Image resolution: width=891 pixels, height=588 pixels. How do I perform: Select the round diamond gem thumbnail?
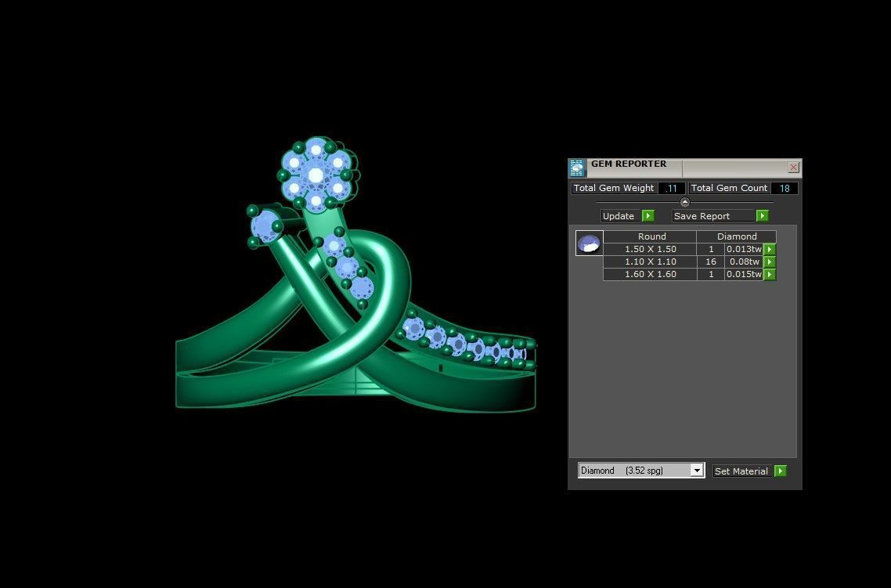[590, 243]
